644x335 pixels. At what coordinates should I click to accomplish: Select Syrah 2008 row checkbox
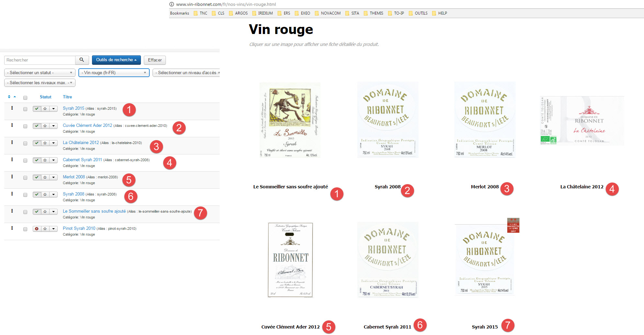pos(25,195)
